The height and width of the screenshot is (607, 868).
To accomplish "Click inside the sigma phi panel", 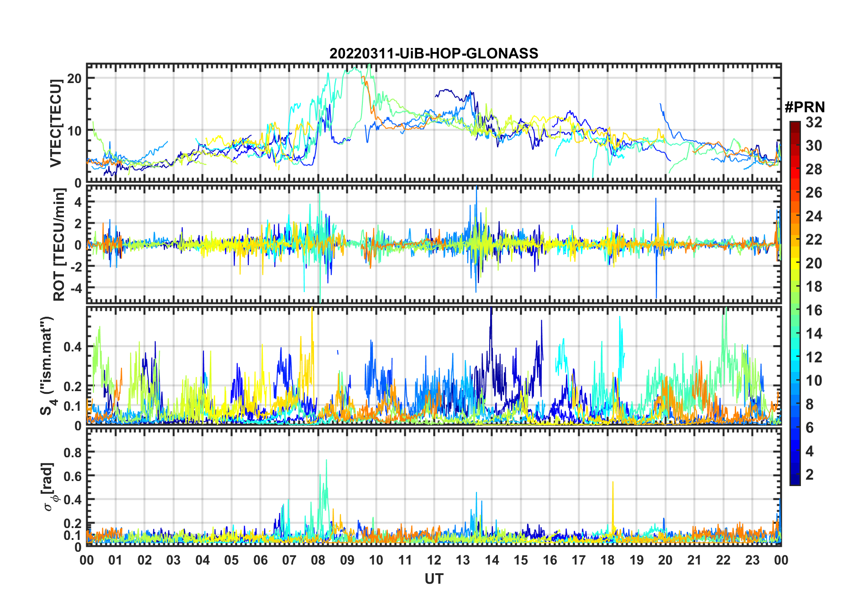I will [x=434, y=487].
